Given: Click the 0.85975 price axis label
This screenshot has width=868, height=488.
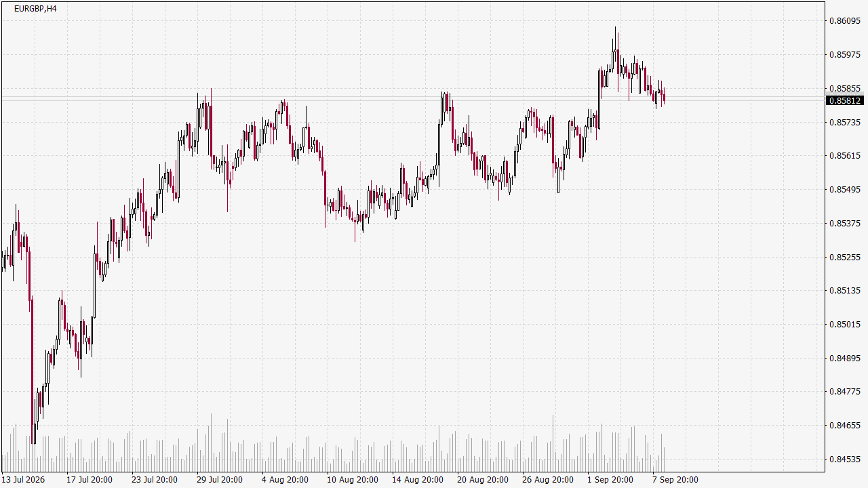Looking at the screenshot, I should [x=844, y=55].
